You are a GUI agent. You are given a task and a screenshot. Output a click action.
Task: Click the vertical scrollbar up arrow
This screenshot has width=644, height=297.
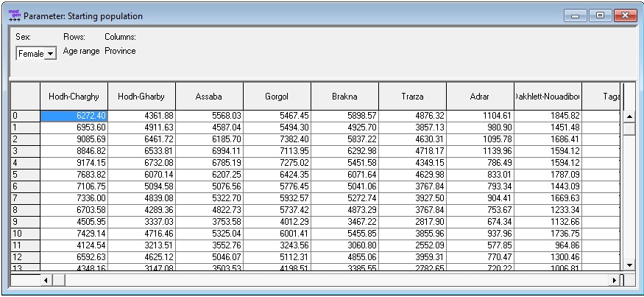(629, 116)
